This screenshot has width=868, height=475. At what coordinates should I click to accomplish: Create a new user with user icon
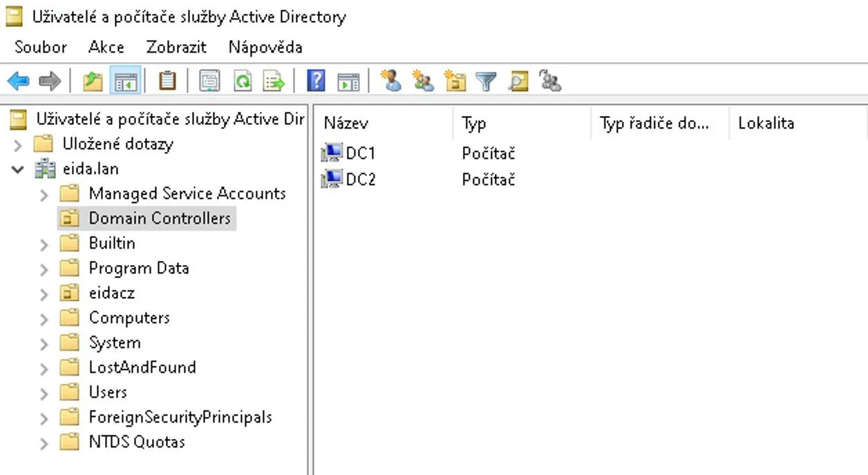click(x=391, y=81)
